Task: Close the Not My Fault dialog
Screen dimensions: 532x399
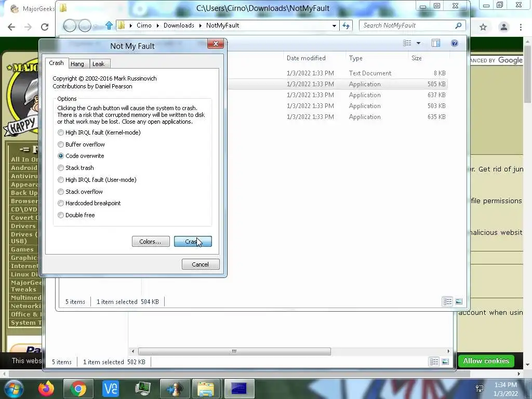Action: (x=216, y=44)
